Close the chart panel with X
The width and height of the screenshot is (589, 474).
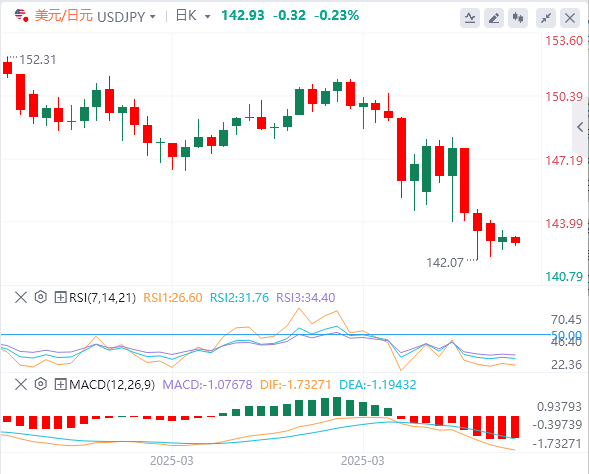point(570,18)
